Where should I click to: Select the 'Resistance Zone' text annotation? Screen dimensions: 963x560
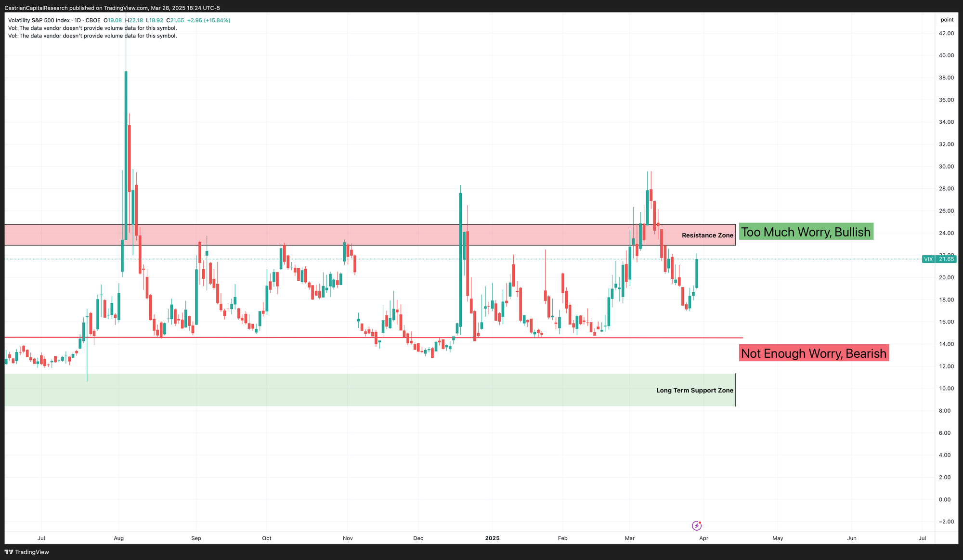[707, 235]
